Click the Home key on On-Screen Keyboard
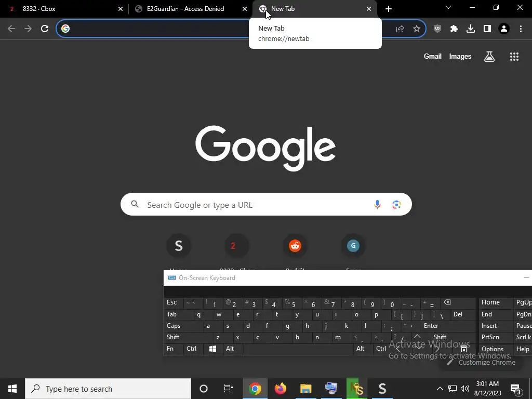The height and width of the screenshot is (399, 532). (496, 303)
